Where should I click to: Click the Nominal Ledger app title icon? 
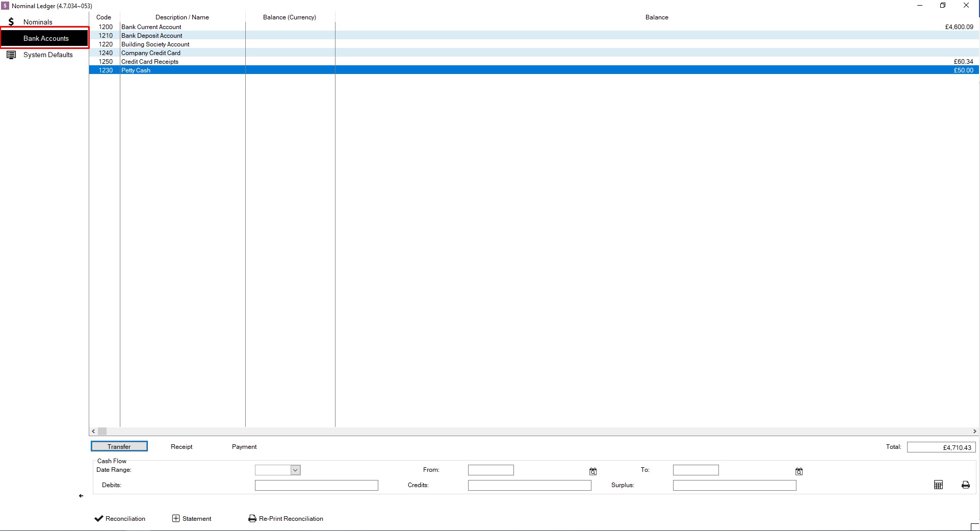[5, 6]
